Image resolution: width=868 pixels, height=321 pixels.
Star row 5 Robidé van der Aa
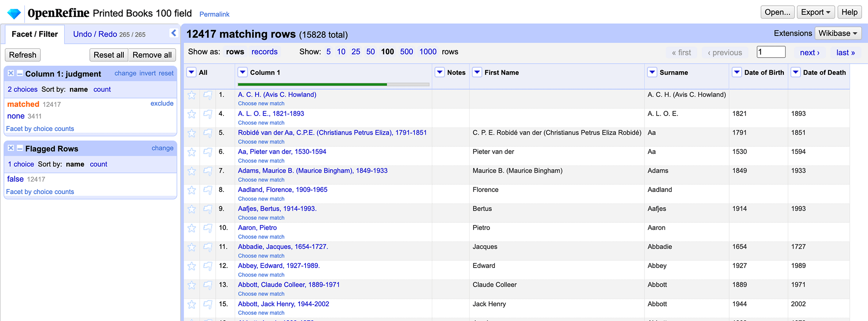tap(191, 133)
